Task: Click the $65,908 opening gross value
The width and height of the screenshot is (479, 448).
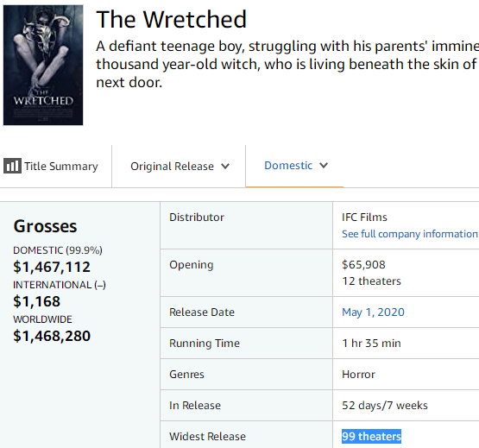Action: click(x=363, y=265)
